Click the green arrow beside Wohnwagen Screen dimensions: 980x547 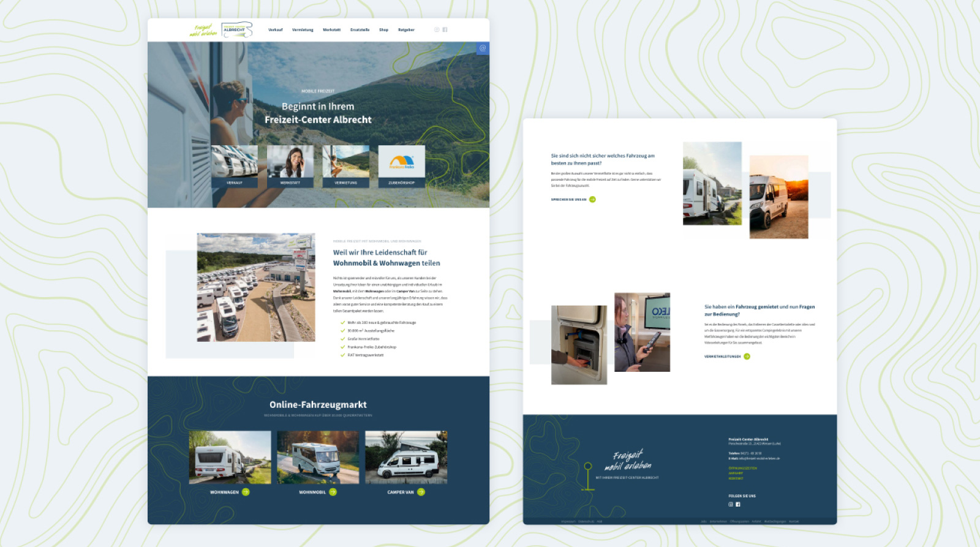click(246, 492)
